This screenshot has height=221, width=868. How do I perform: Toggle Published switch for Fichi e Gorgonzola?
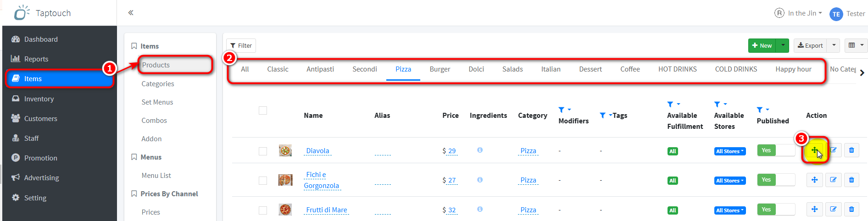pos(776,180)
